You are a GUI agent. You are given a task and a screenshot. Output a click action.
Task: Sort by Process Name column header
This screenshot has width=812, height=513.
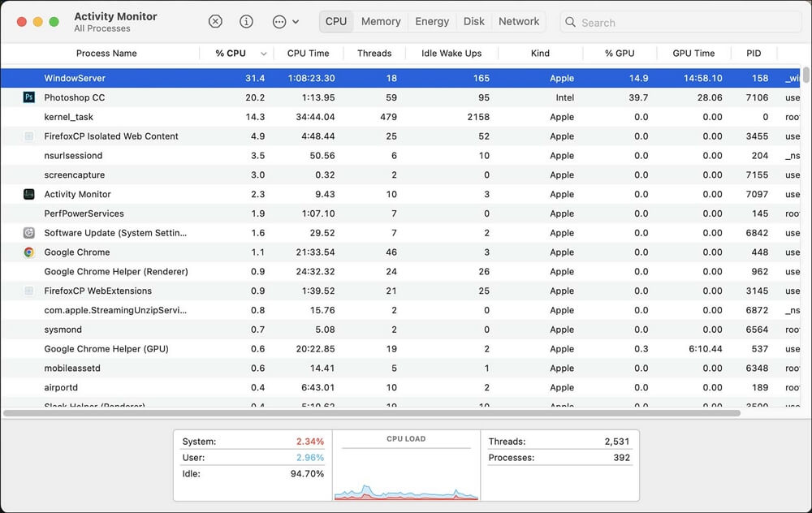(106, 54)
